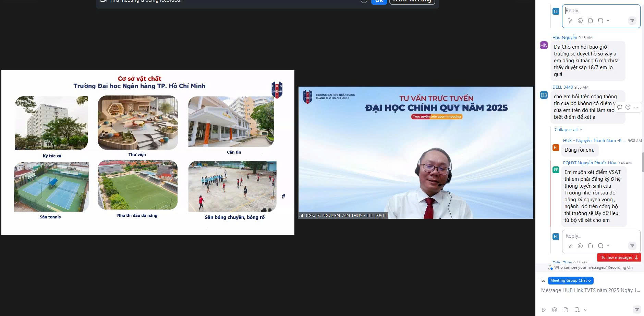This screenshot has width=644, height=316.
Task: Open emoji picker in top reply box
Action: [x=580, y=21]
